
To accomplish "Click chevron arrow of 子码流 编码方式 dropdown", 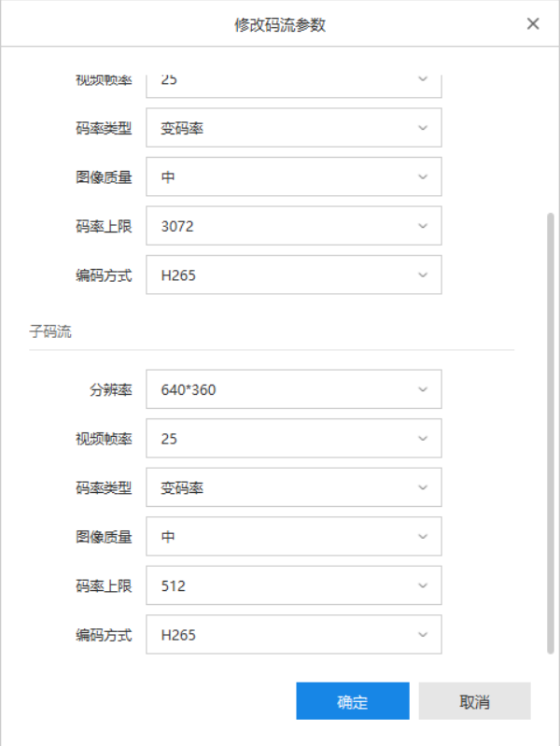I will click(x=423, y=636).
